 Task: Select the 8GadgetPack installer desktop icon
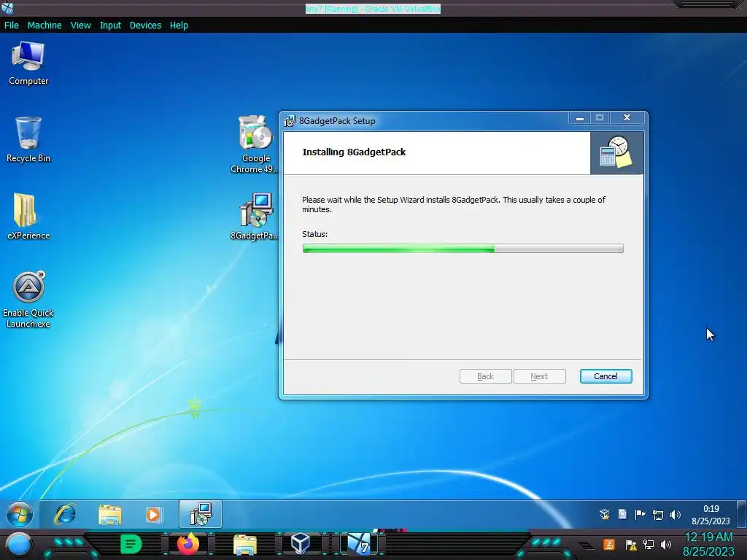255,217
